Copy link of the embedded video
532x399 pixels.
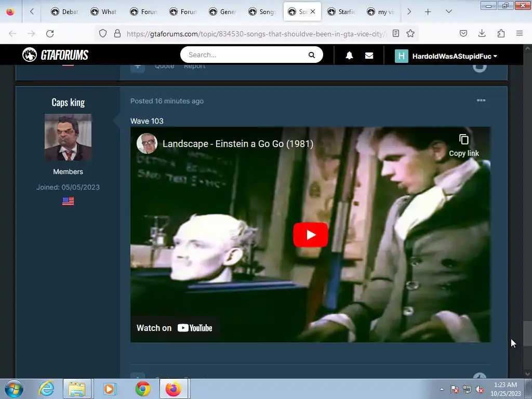tap(464, 145)
